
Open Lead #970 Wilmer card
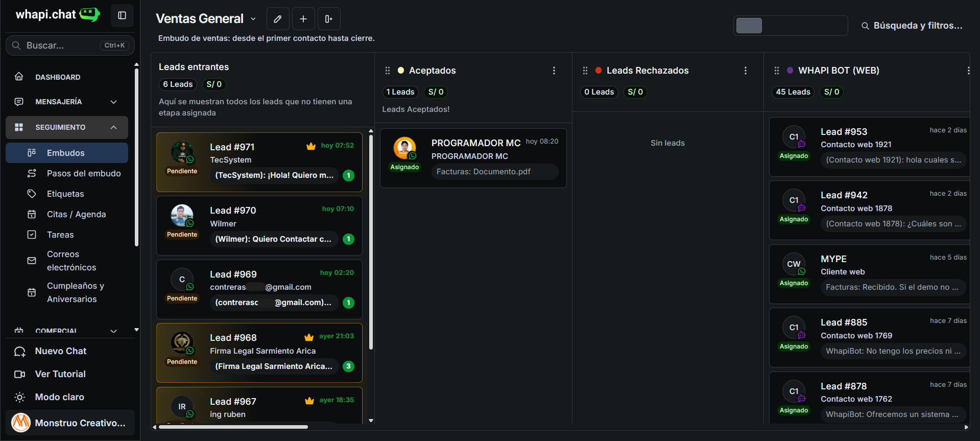[259, 225]
